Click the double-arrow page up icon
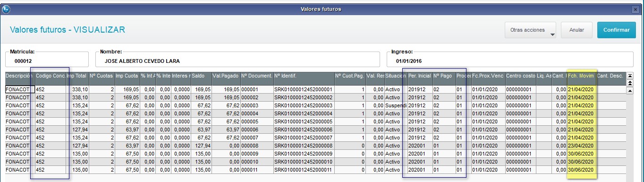The height and width of the screenshot is (182, 644). [629, 83]
